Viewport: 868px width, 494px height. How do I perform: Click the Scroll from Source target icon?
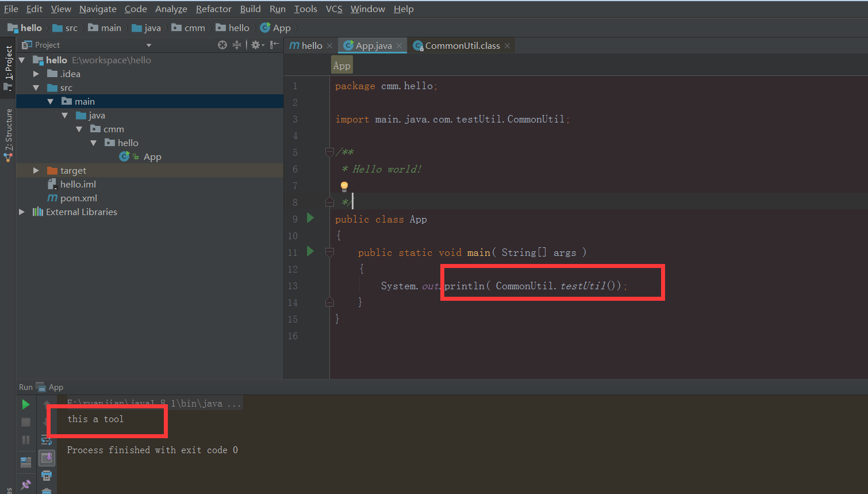(222, 45)
